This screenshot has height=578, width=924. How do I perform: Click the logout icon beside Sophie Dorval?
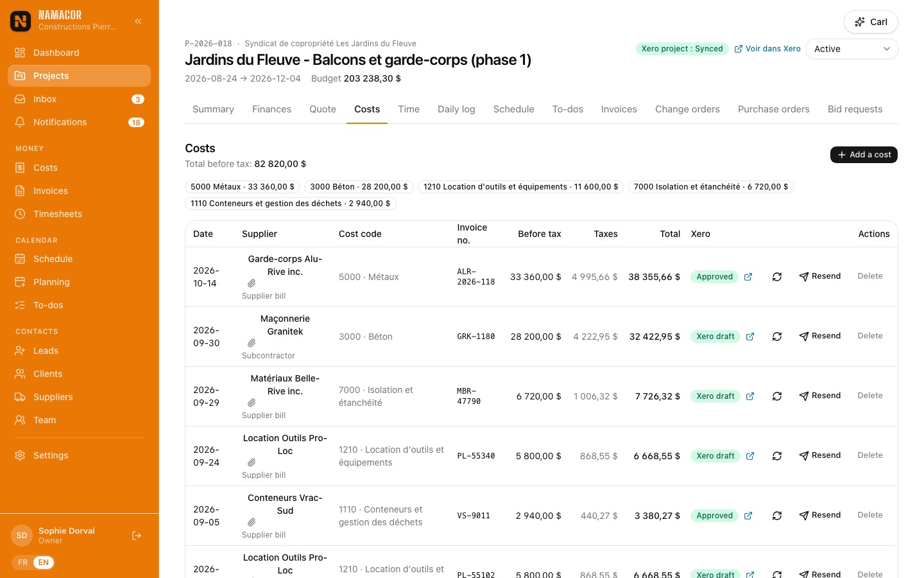coord(137,536)
